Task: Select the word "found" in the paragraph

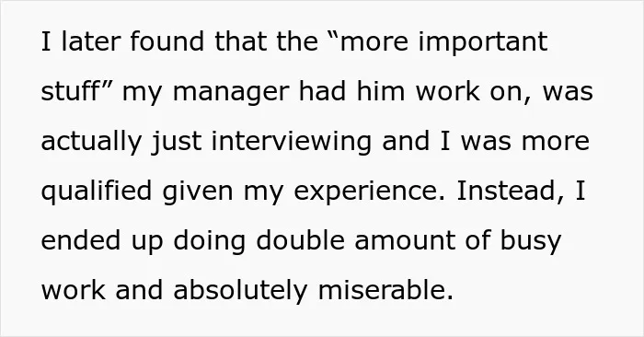Action: point(167,41)
